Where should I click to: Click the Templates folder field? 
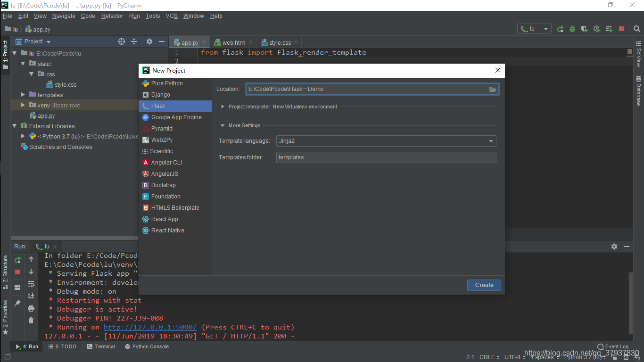coord(386,157)
